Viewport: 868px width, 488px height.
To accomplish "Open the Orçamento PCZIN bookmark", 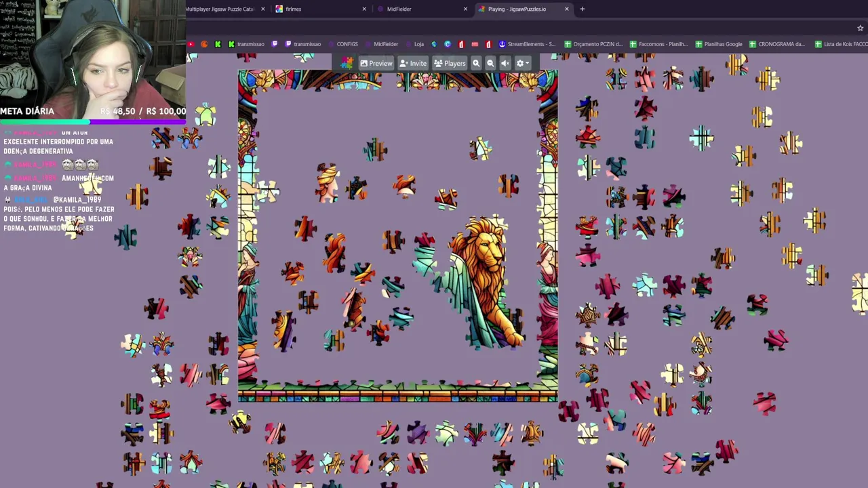I will pyautogui.click(x=593, y=44).
